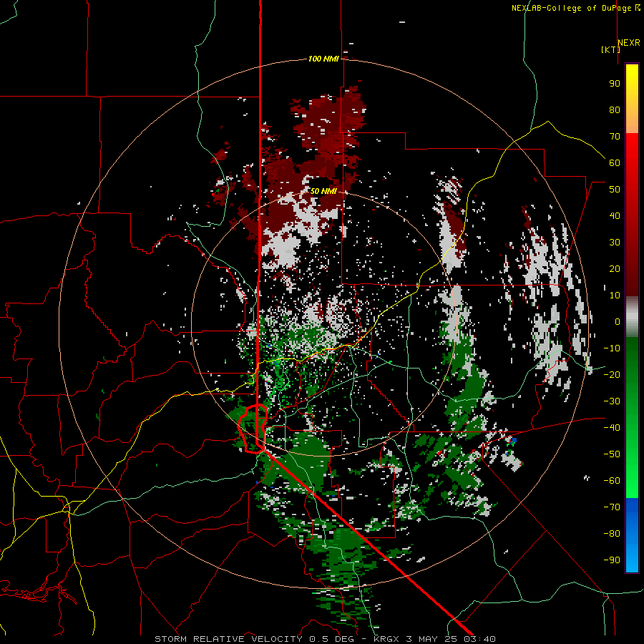Click the 0 value on the velocity scale
This screenshot has height=644, width=644.
tap(618, 321)
